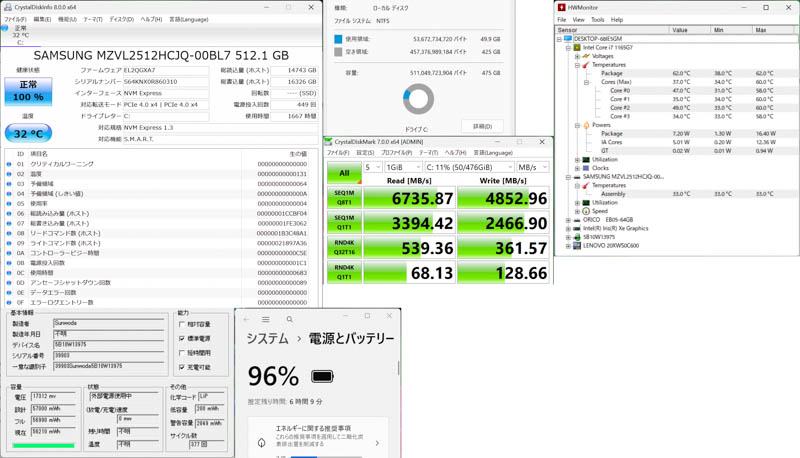Image resolution: width=800 pixels, height=458 pixels.
Task: Click the 詳細(D) button in disk properties
Action: pyautogui.click(x=482, y=127)
